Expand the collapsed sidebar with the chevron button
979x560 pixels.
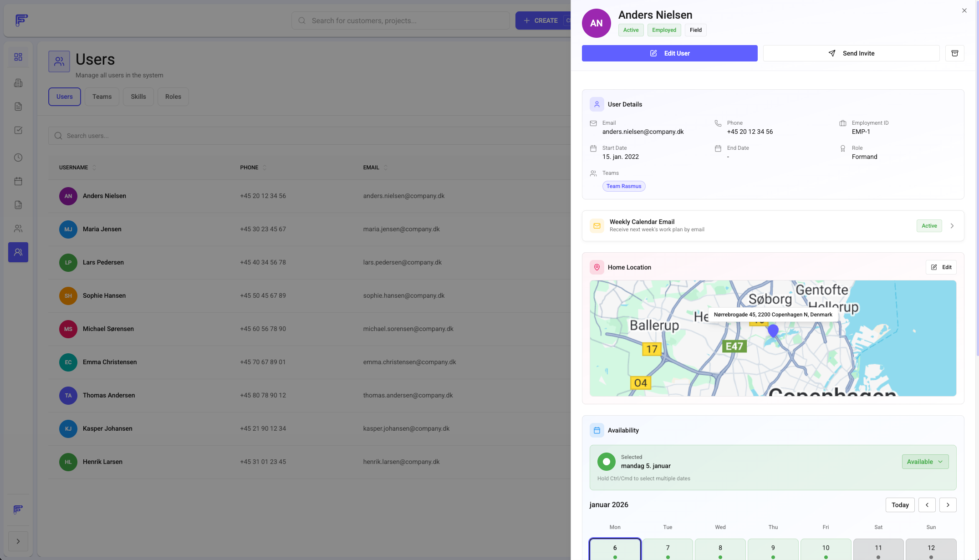18,541
